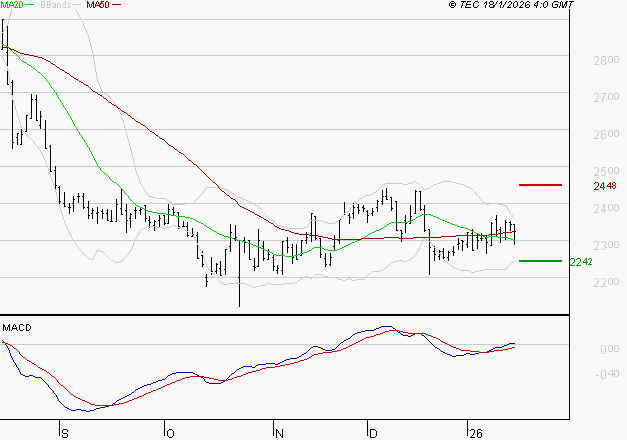
Task: Click the 2200 price axis label
Action: 606,282
